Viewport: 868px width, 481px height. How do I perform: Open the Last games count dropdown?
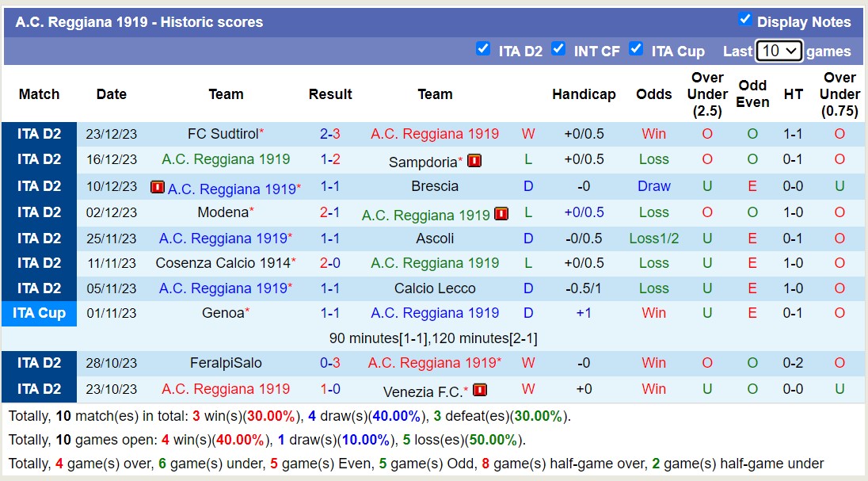779,50
